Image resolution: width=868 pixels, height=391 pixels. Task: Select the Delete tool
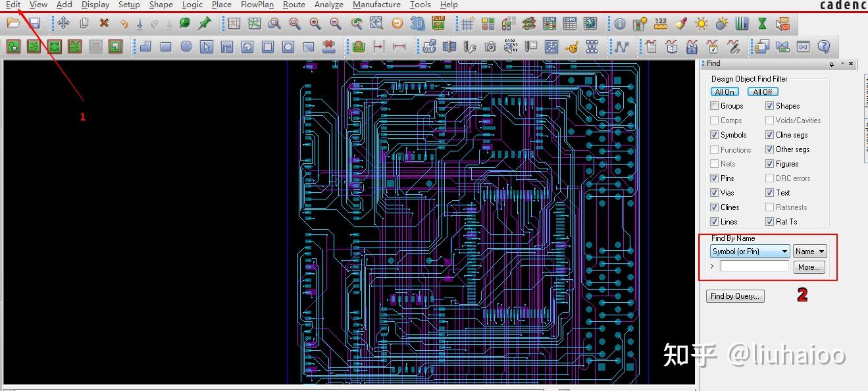pos(103,23)
